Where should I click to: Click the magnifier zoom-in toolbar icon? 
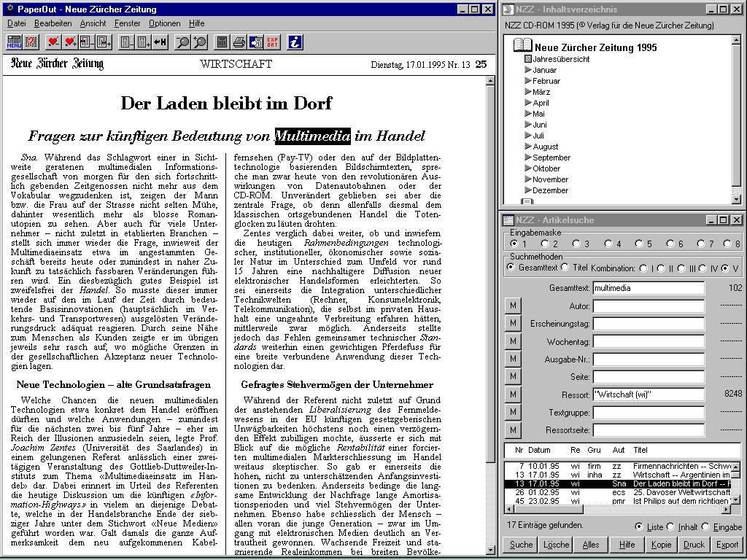pyautogui.click(x=198, y=42)
